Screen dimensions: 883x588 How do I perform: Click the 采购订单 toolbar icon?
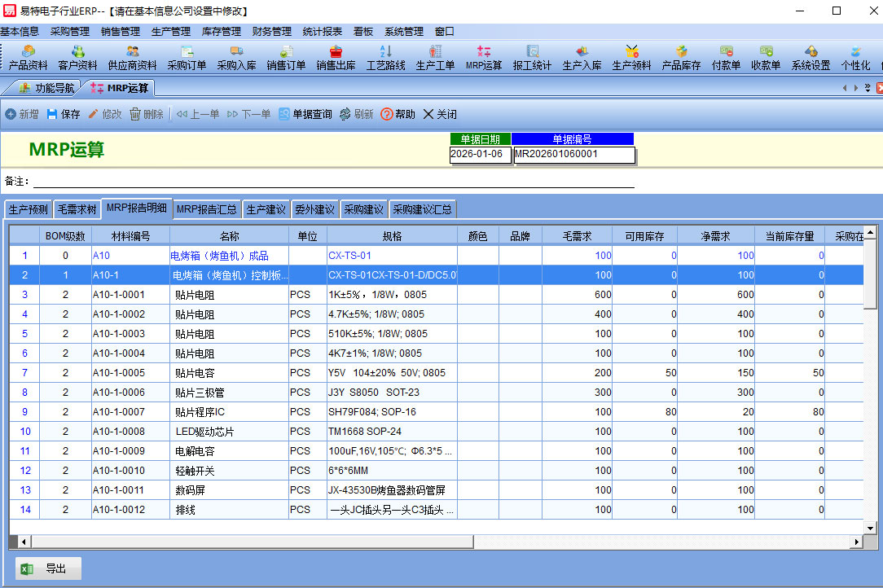(x=187, y=58)
